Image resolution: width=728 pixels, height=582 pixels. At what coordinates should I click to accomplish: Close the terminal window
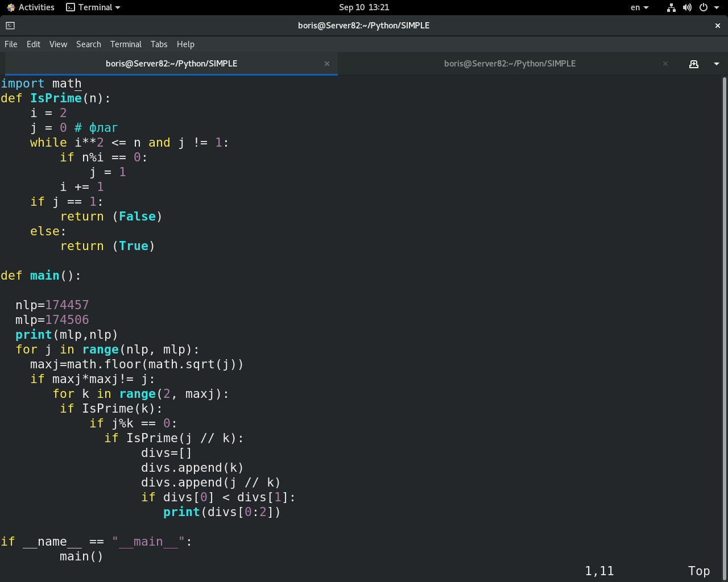(718, 26)
